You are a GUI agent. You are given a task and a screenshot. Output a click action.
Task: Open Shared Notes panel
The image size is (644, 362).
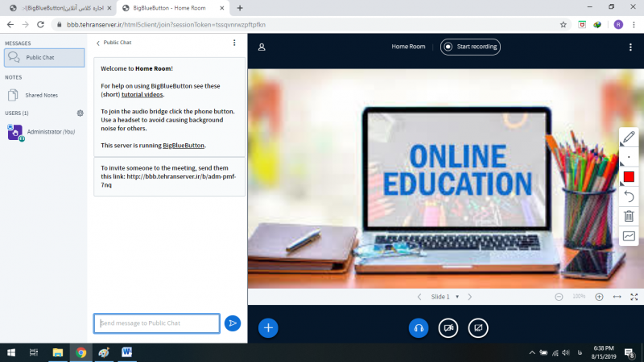41,95
